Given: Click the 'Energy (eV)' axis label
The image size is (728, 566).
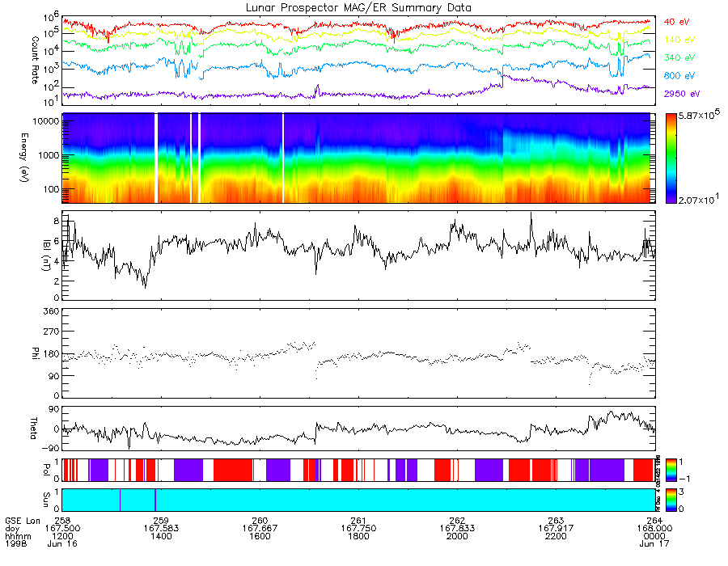Looking at the screenshot, I should pos(24,158).
